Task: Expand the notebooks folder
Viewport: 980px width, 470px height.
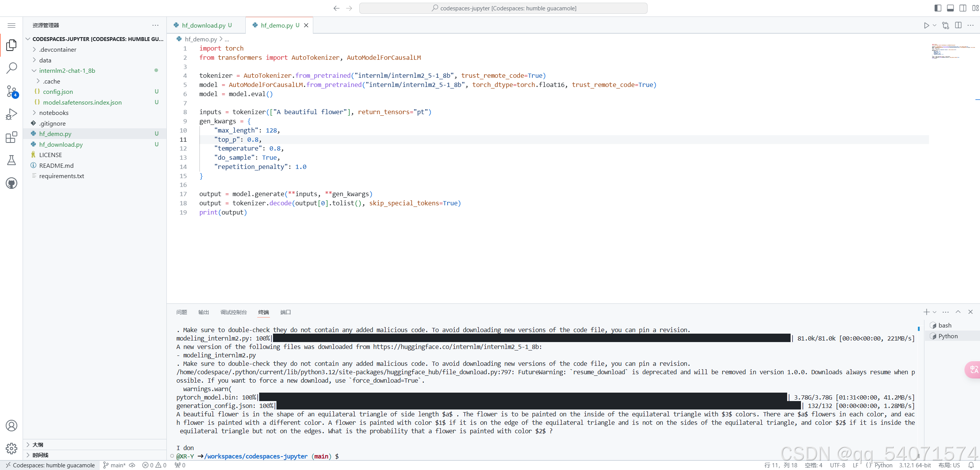Action: [54, 113]
